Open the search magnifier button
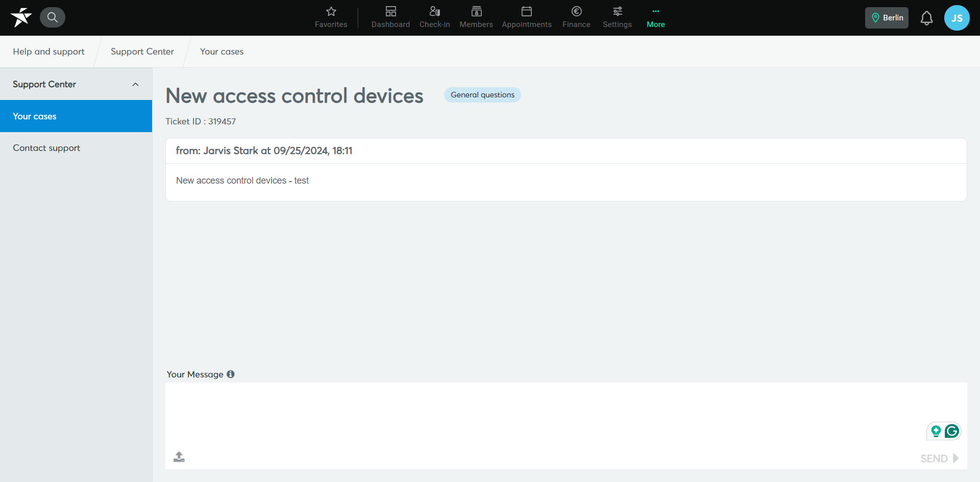 point(53,17)
